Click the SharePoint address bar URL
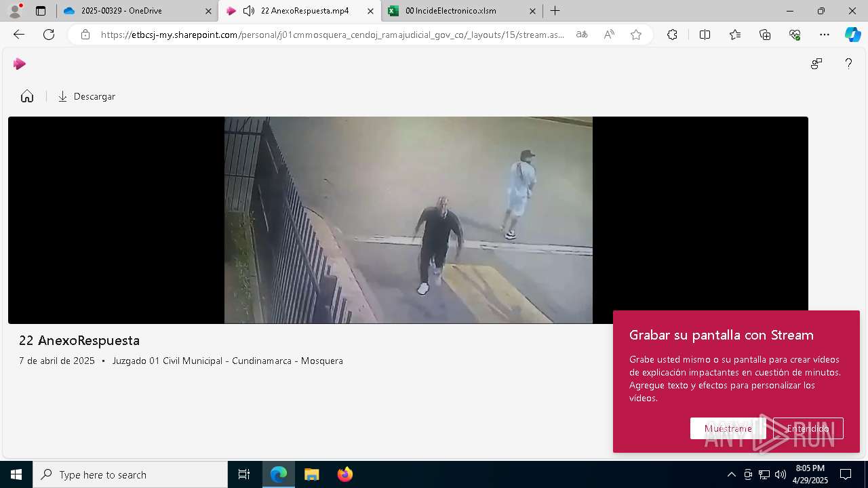Viewport: 868px width, 488px height. click(332, 35)
